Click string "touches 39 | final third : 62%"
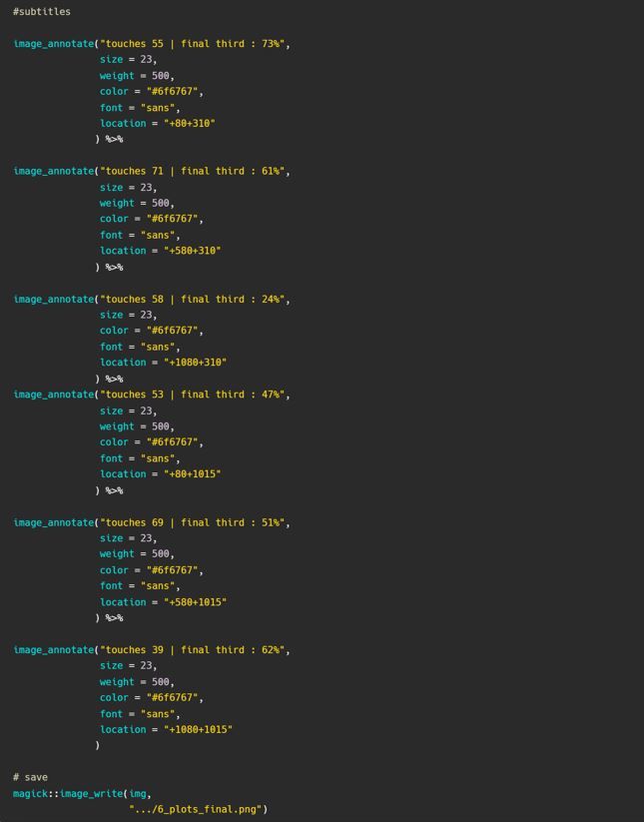Viewport: 644px width, 822px height. coord(193,649)
